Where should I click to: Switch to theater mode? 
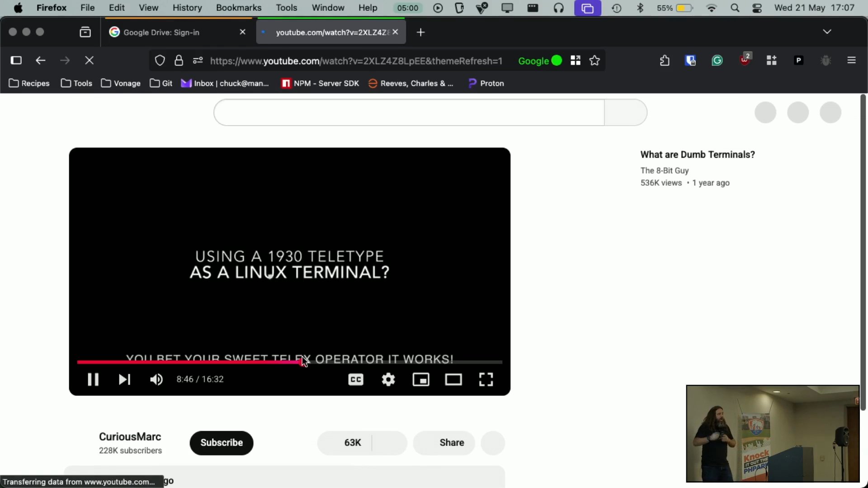(453, 380)
